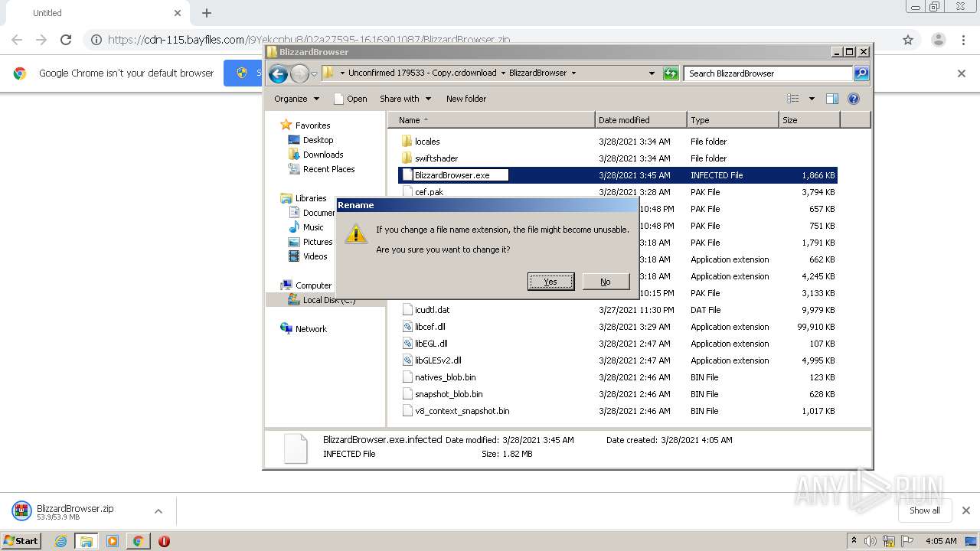The width and height of the screenshot is (980, 551).
Task: Confirm rename by clicking Yes
Action: [x=550, y=282]
